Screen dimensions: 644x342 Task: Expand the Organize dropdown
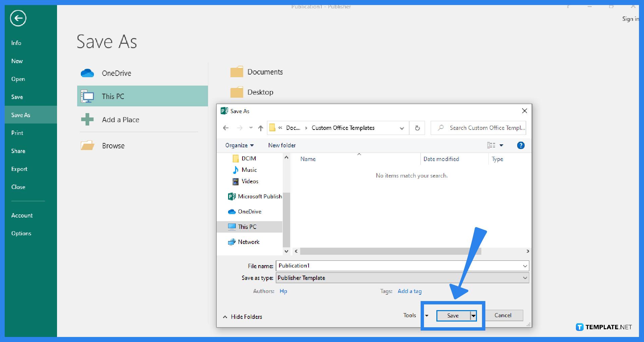point(239,145)
